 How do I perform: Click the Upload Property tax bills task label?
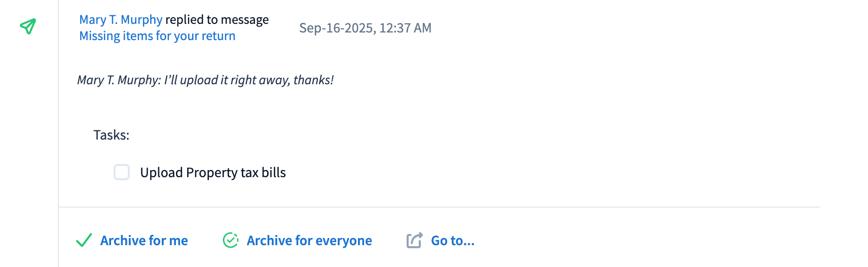213,173
